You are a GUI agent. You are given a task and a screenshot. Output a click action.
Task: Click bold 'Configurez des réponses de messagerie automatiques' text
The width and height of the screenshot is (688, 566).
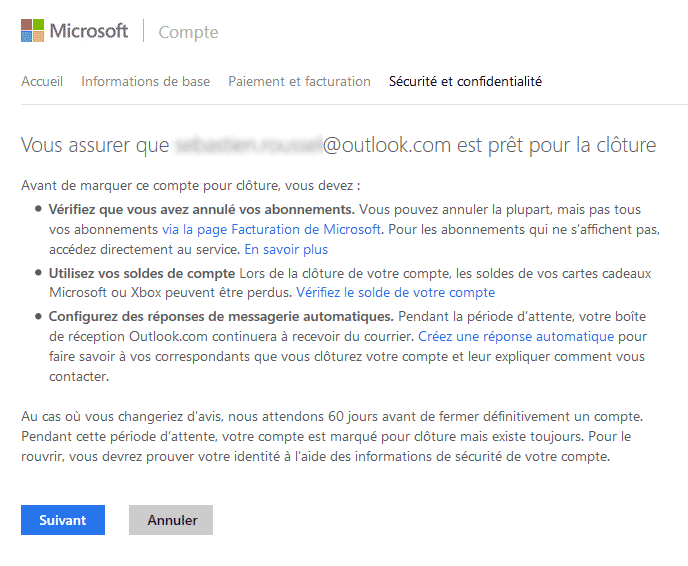pos(221,316)
